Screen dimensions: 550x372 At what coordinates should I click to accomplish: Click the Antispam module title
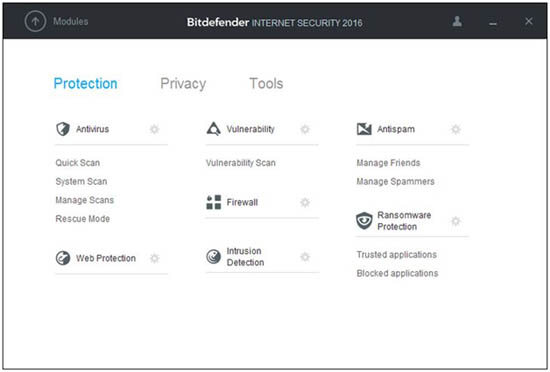pyautogui.click(x=396, y=129)
